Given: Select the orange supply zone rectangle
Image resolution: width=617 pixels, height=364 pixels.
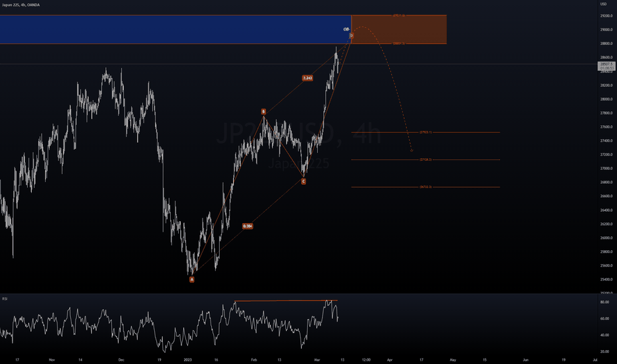Looking at the screenshot, I should 399,30.
